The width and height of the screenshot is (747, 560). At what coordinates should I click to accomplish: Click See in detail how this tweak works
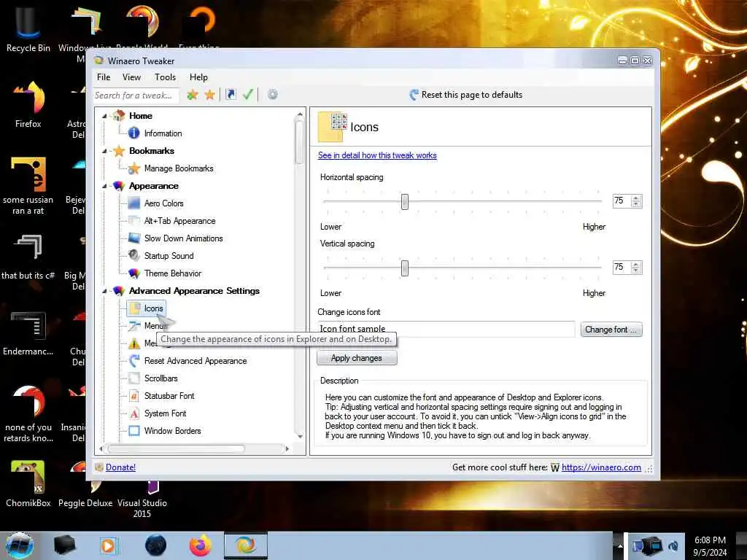coord(377,155)
